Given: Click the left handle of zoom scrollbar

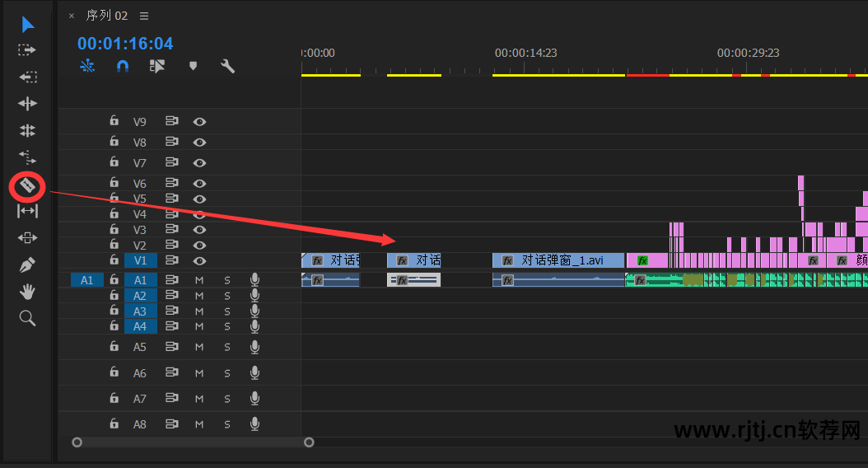Looking at the screenshot, I should [77, 442].
